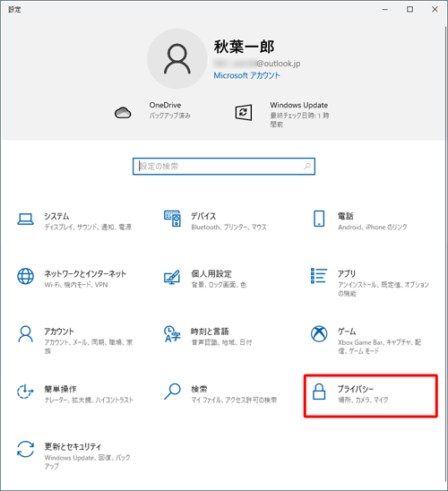Click the vertical scrollbar on right edge
448x491 pixels.
tap(446, 254)
